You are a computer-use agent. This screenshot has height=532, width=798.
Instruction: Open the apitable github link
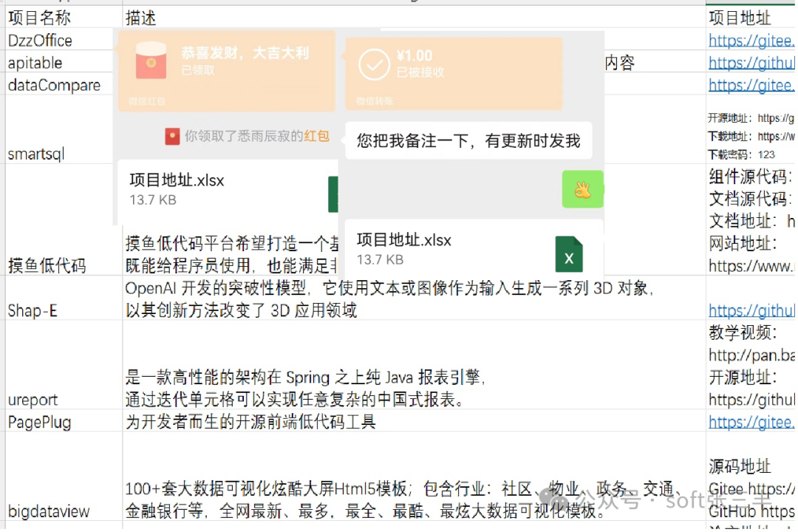click(x=751, y=63)
